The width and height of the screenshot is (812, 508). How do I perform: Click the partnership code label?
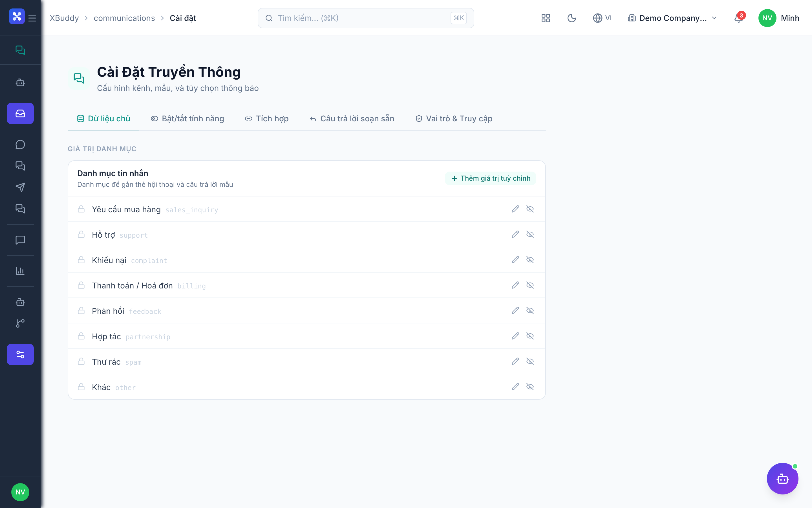coord(148,337)
